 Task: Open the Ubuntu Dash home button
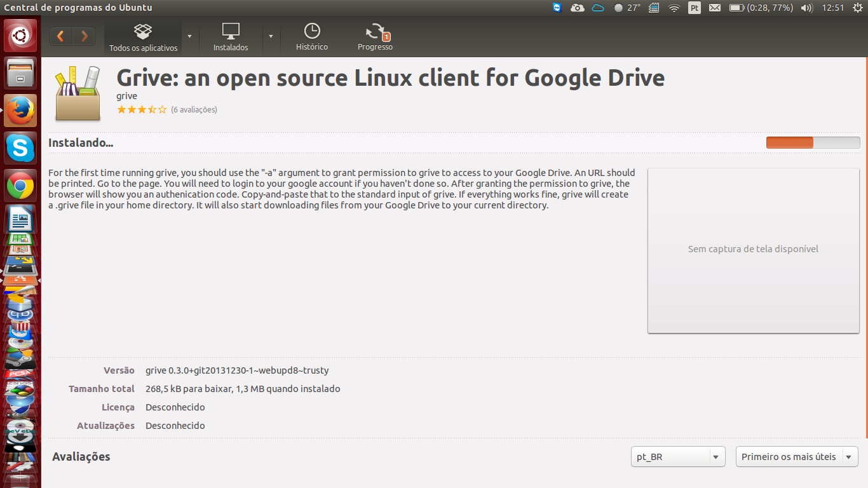click(20, 36)
